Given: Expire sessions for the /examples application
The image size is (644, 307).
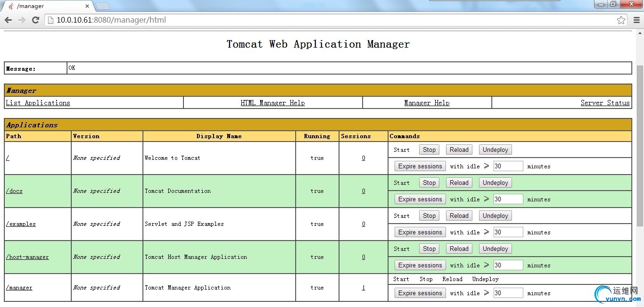Looking at the screenshot, I should [420, 232].
